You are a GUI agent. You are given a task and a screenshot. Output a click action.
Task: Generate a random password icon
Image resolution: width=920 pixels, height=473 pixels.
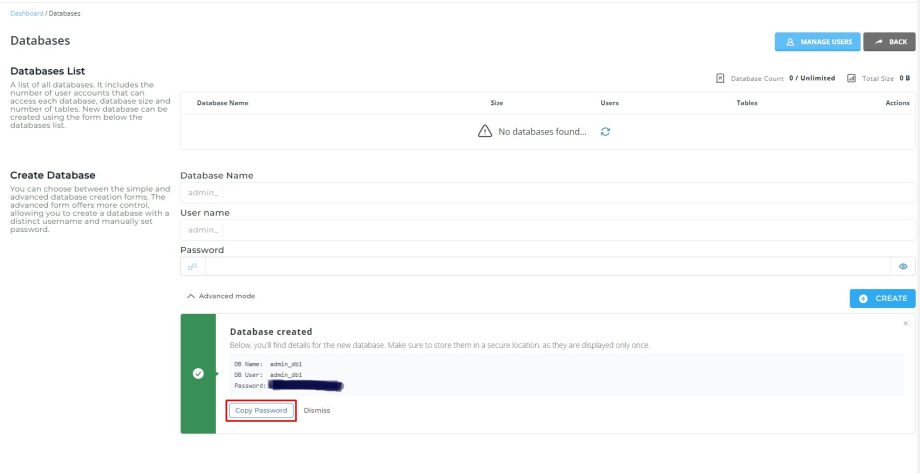pos(192,266)
